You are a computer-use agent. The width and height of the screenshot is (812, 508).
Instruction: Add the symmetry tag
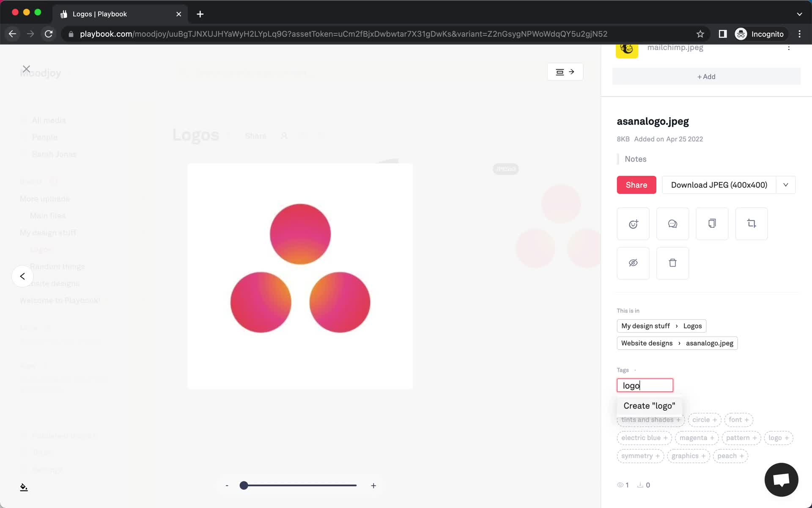640,456
